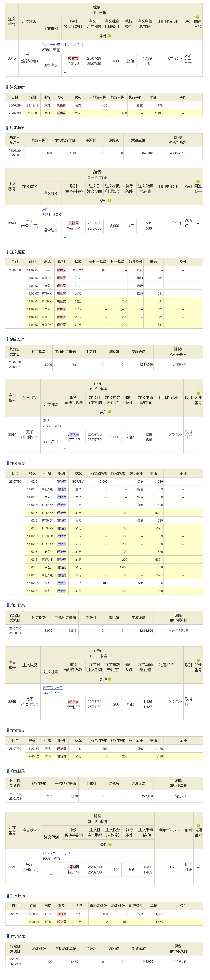Click the settlement amount 146,900
The width and height of the screenshot is (210, 980).
click(147, 962)
